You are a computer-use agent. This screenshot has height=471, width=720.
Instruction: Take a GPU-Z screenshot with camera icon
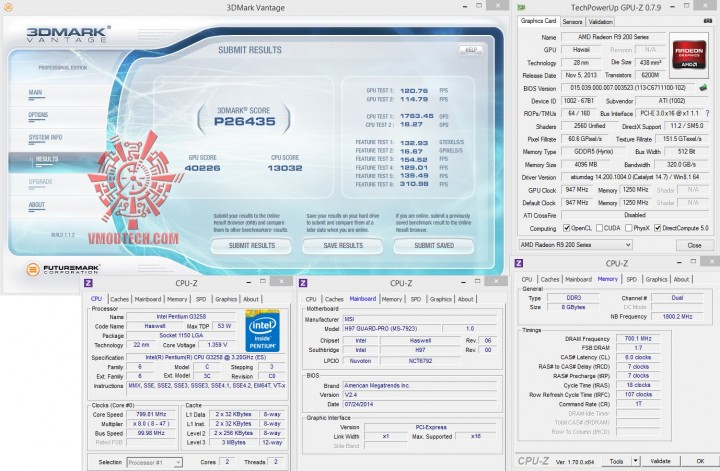[x=708, y=21]
